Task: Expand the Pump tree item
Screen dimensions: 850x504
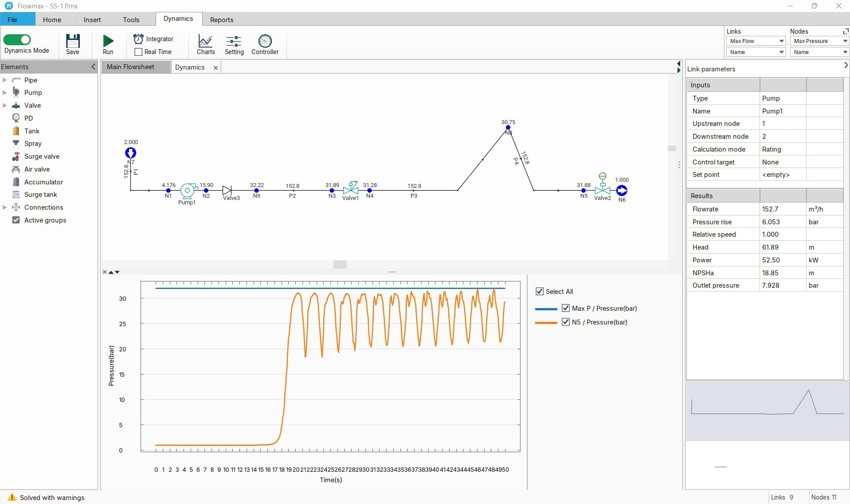Action: point(5,92)
